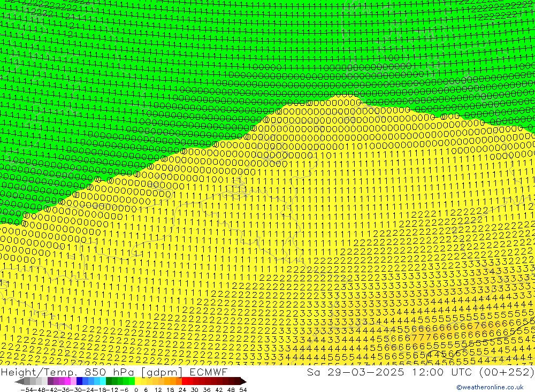Pick the dark blue swatch at -30
The width and height of the screenshot is (535, 392).
click(x=79, y=381)
